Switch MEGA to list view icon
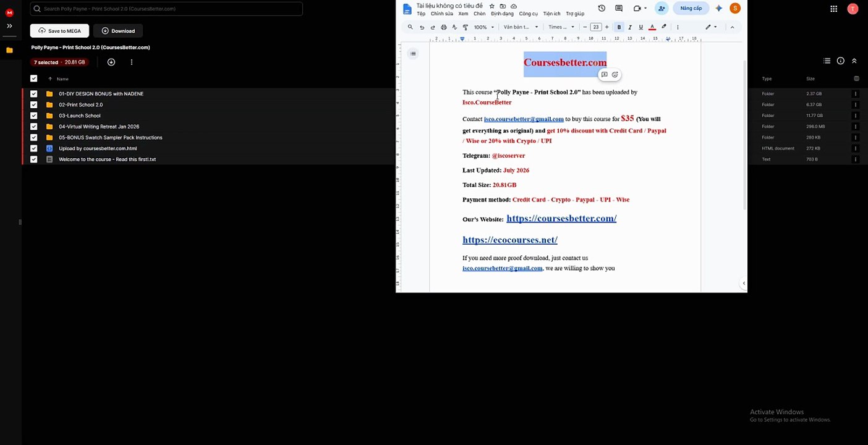Screen dimensions: 868x445 click(x=827, y=61)
